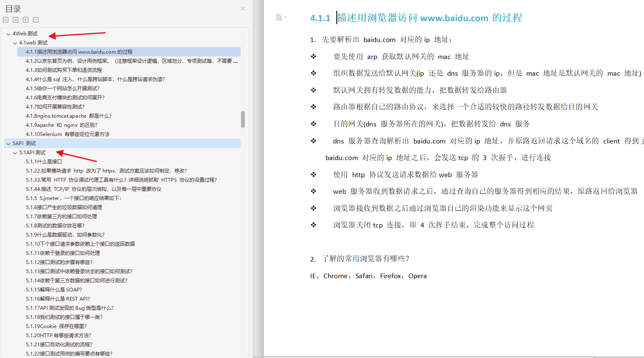
Task: Click the down-chevron icon under 目录 heading
Action: [x=5, y=20]
